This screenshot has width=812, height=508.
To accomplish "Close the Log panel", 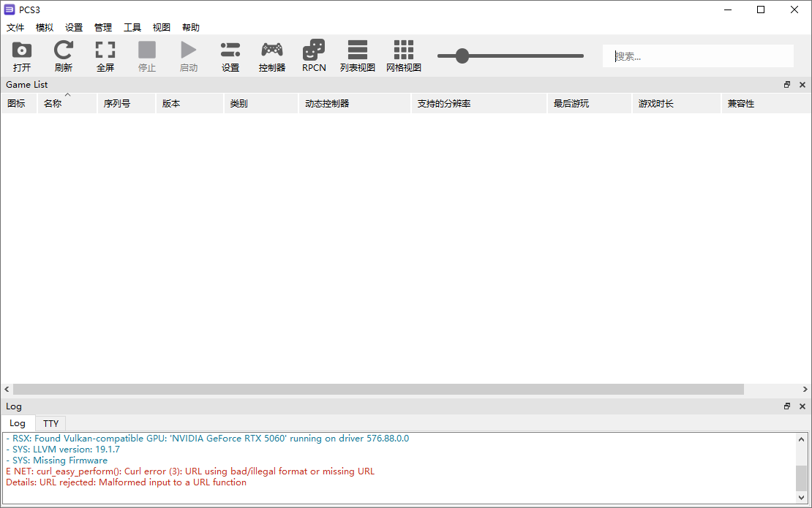I will pos(802,406).
